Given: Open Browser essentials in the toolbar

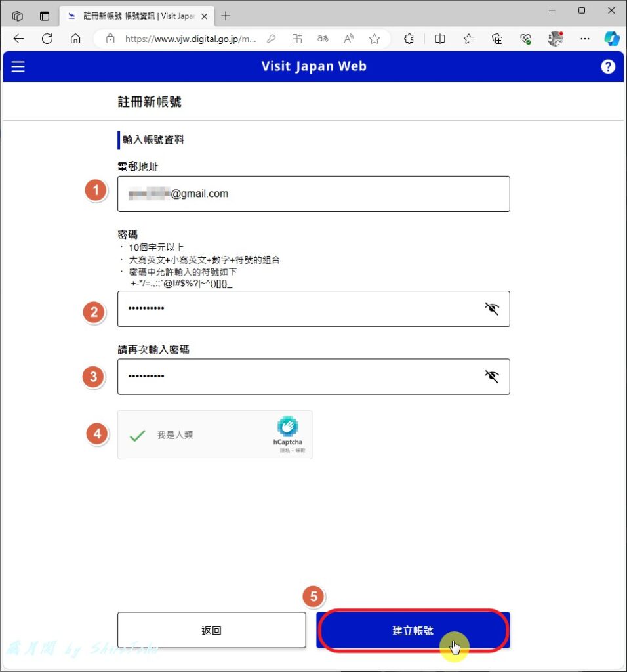Looking at the screenshot, I should click(525, 39).
